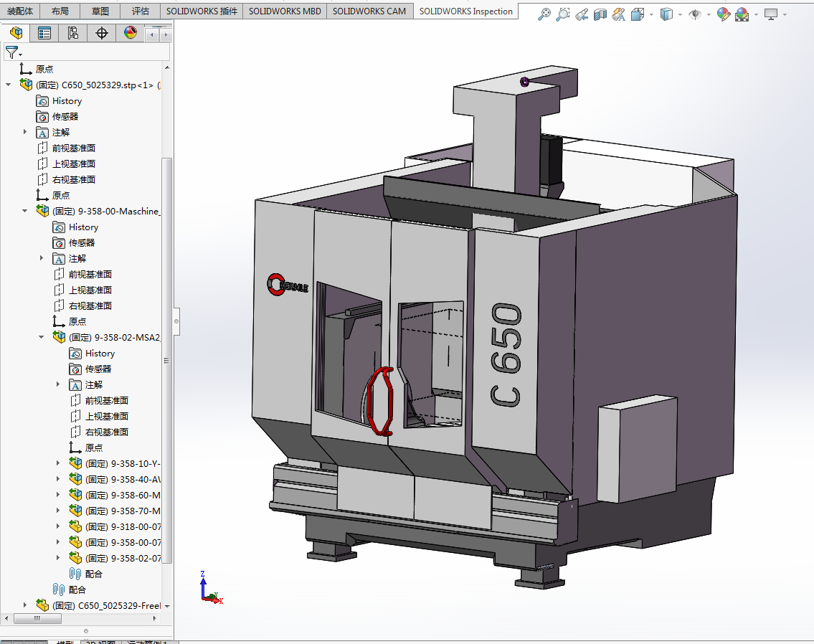Switch to the SOLIDWORKS Inspection tab

[x=465, y=11]
